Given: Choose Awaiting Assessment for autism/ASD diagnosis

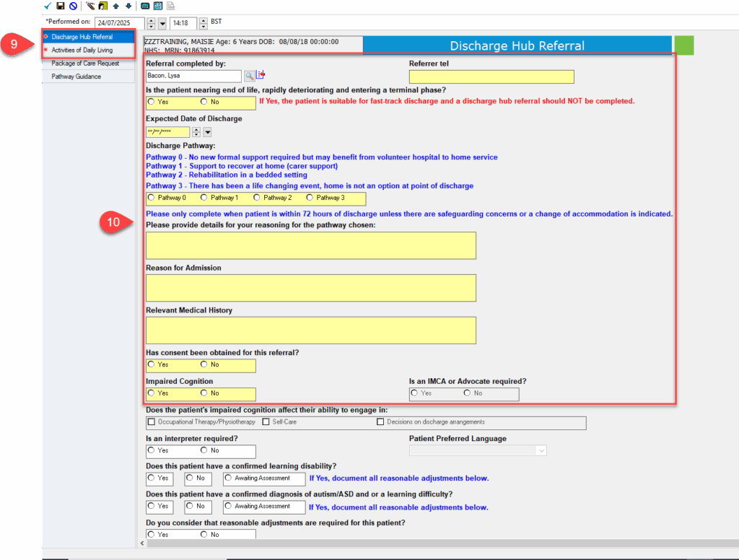Looking at the screenshot, I should pos(229,507).
